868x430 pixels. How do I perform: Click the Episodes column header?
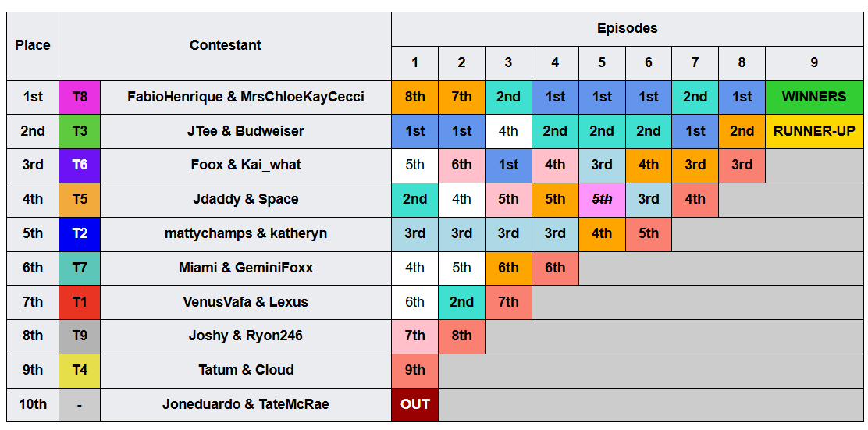pos(628,28)
